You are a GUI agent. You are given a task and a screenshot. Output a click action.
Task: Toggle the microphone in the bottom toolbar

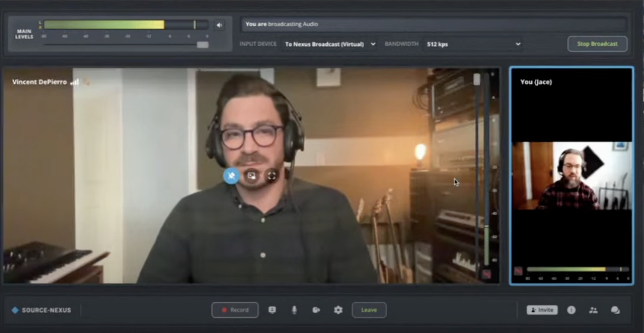coord(294,310)
